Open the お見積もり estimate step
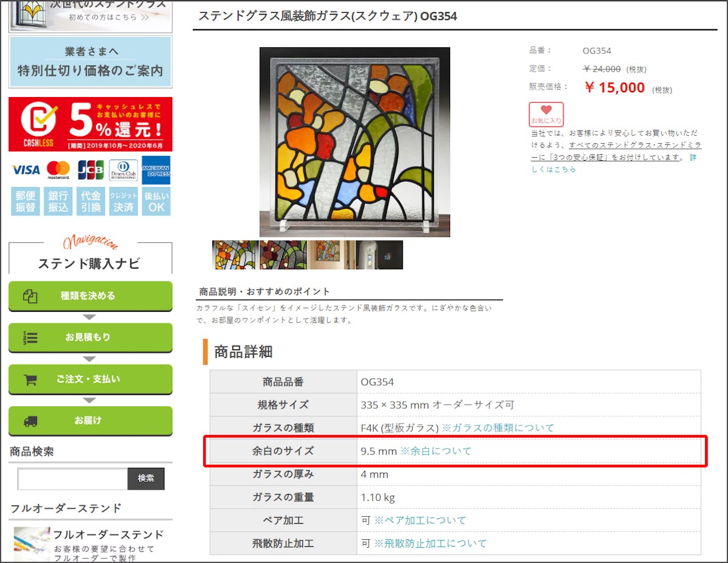The width and height of the screenshot is (728, 563). 90,337
